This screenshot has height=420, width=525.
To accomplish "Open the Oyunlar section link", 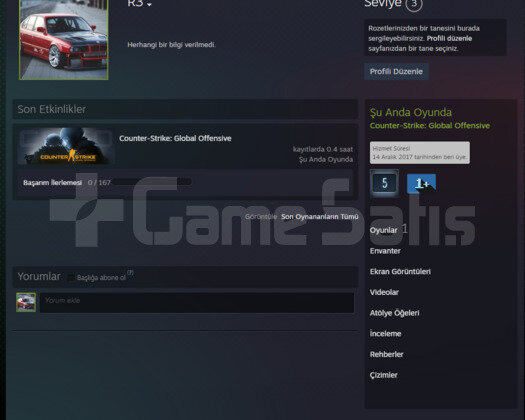I will point(383,230).
